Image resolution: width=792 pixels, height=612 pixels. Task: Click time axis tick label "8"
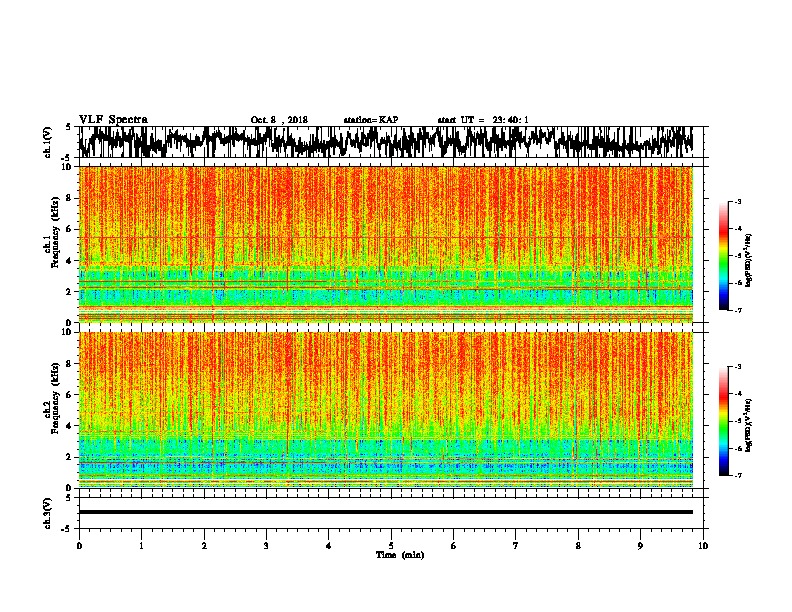click(578, 546)
